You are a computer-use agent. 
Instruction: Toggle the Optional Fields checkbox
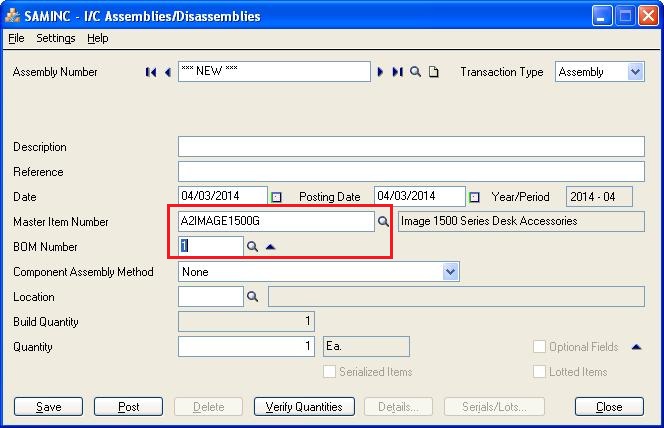[x=539, y=347]
